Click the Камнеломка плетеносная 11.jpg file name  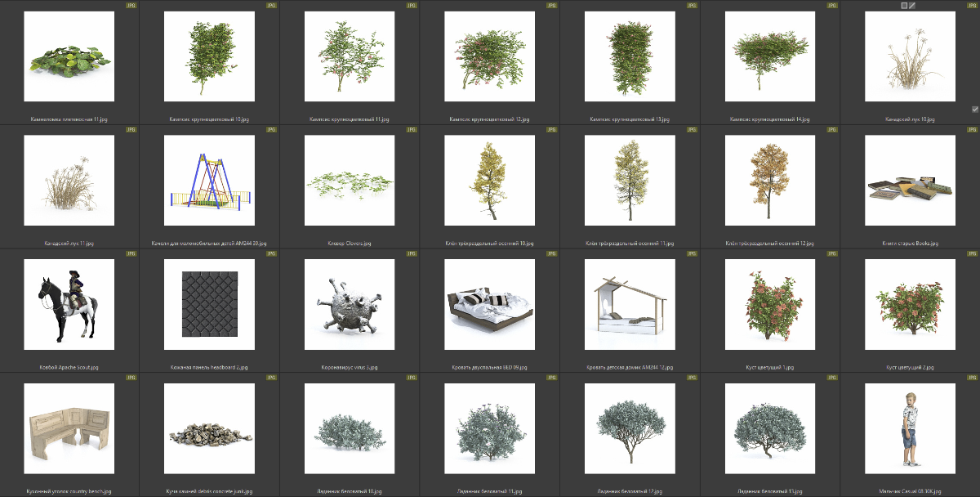[69, 119]
